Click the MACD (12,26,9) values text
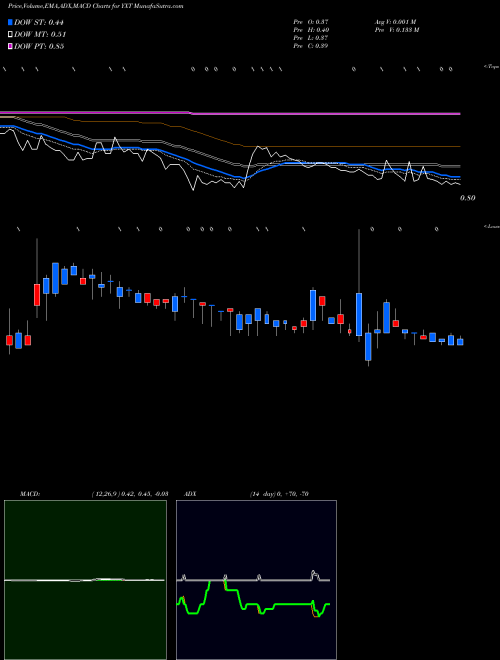 click(130, 494)
